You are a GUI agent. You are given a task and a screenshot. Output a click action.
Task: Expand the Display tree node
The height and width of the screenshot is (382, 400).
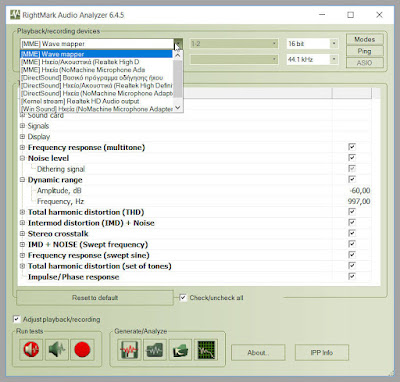tap(22, 136)
